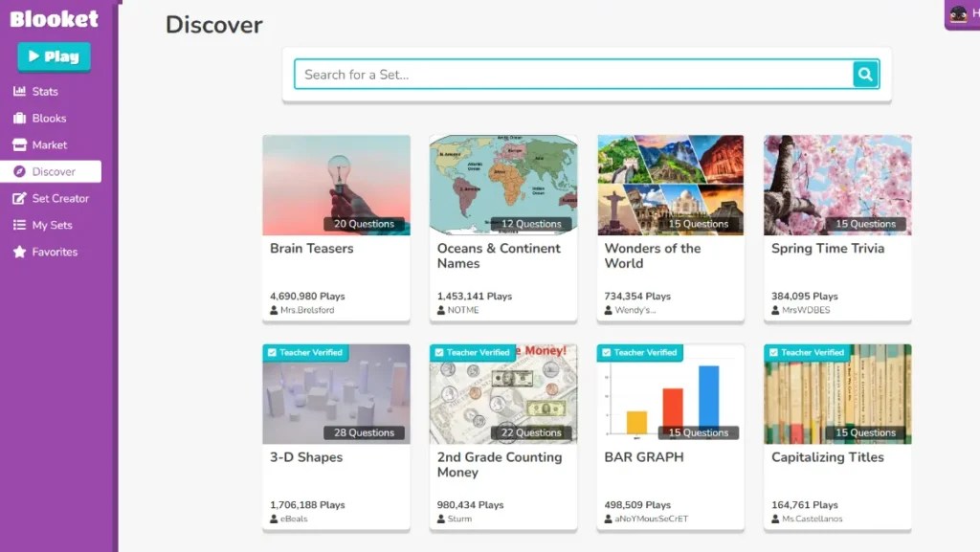Open the Oceans & Continent Names card
The image size is (980, 552).
click(502, 184)
